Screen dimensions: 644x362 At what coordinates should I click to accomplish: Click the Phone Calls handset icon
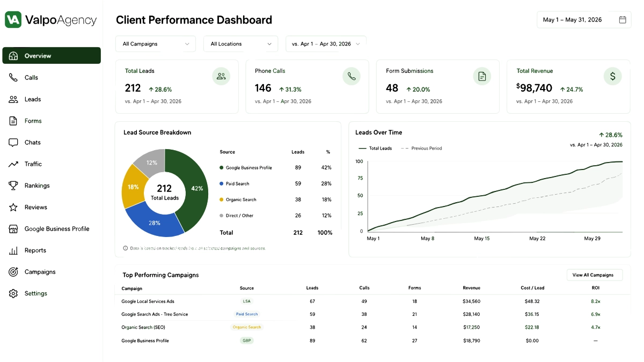pos(352,76)
